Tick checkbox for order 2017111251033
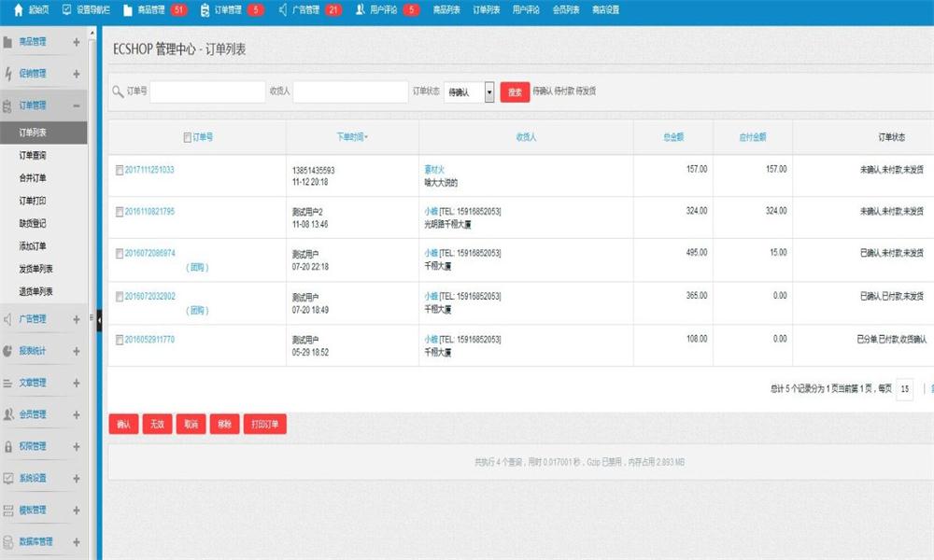Image resolution: width=934 pixels, height=560 pixels. [119, 170]
